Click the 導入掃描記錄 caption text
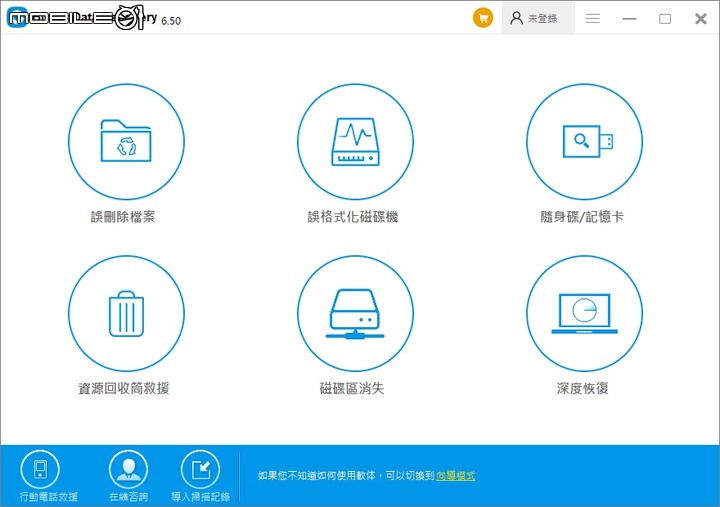This screenshot has width=720, height=507. point(201,496)
